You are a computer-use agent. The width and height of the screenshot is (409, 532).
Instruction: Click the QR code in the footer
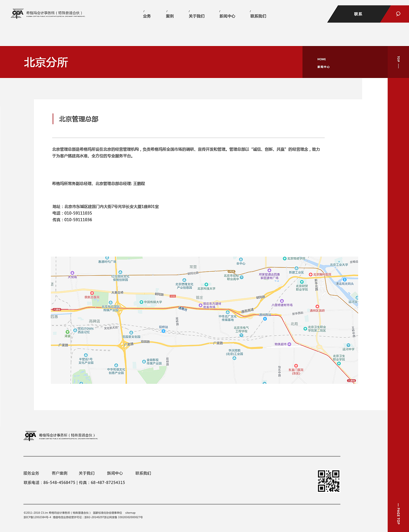[x=328, y=481]
